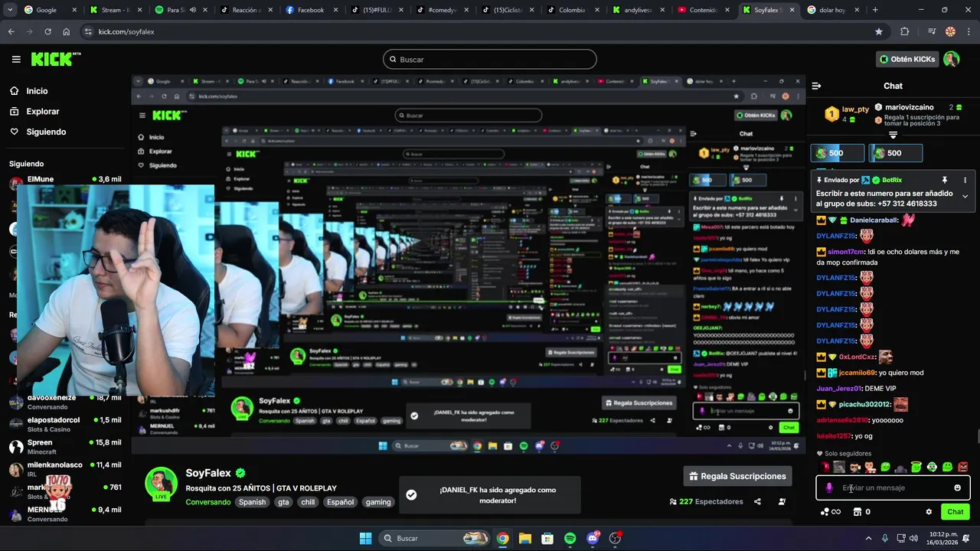Open Discord from the taskbar

pos(593,538)
